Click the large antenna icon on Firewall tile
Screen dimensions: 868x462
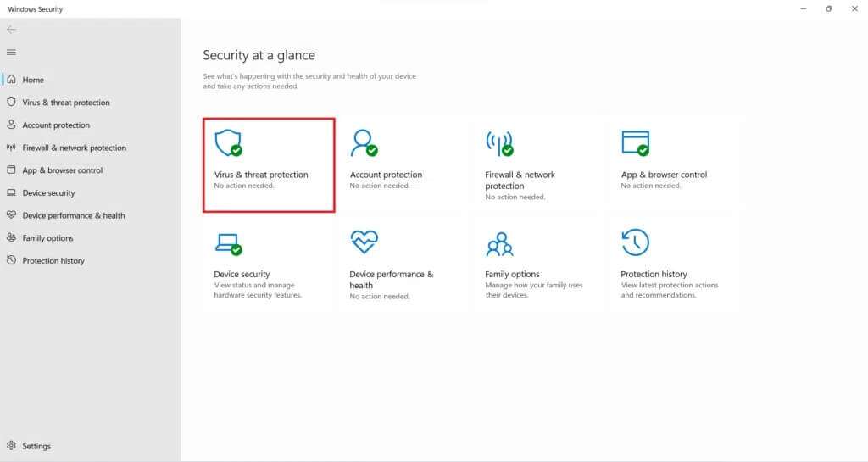(499, 143)
